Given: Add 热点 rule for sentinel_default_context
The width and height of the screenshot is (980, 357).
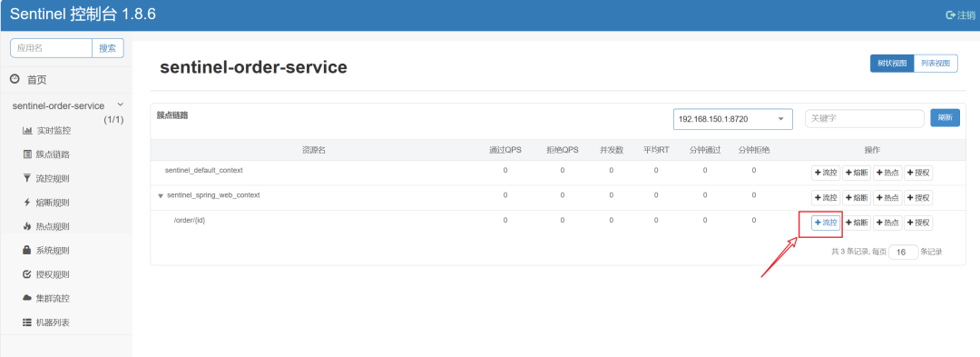Looking at the screenshot, I should pos(887,173).
